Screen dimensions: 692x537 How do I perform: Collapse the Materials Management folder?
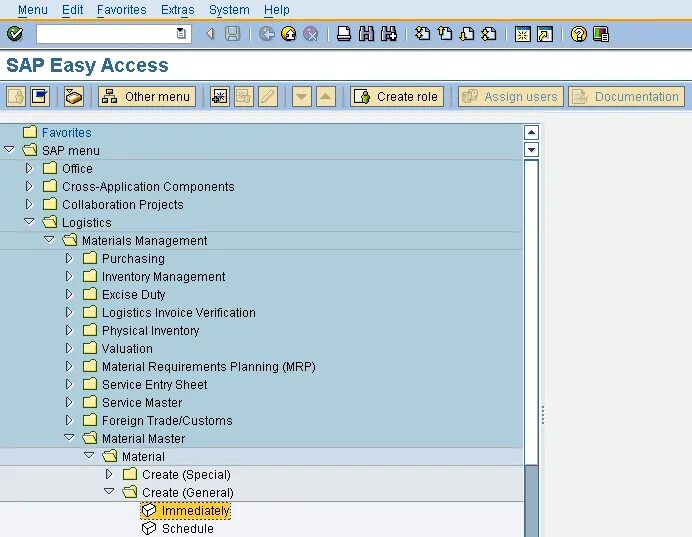(49, 240)
